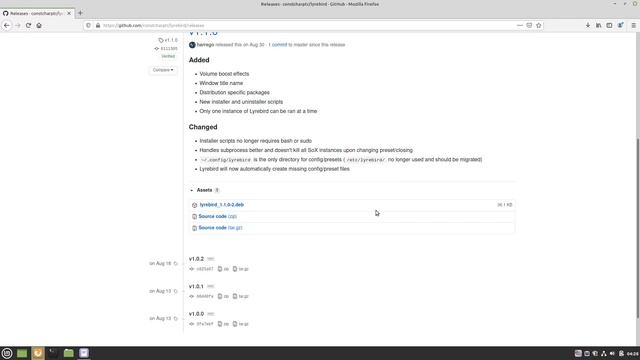640x360 pixels.
Task: Open the v1.0.2 commit hash link
Action: [202, 269]
